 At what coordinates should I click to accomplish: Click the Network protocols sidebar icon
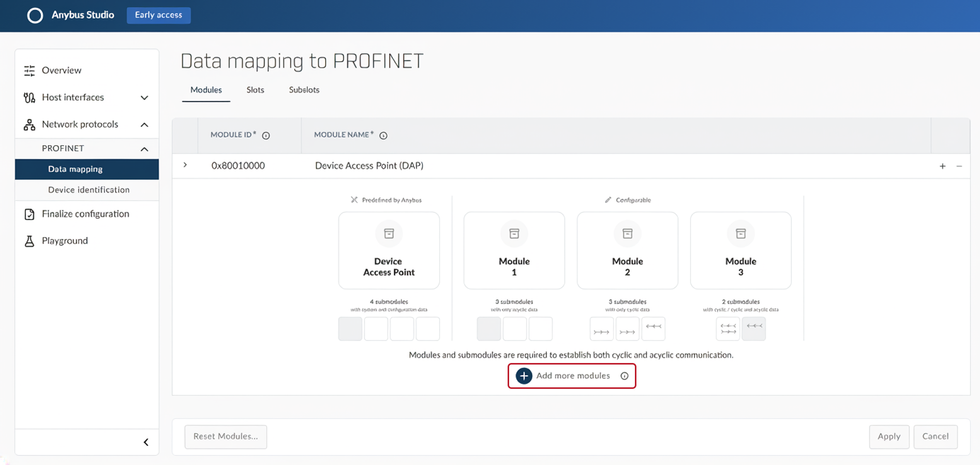(x=29, y=125)
